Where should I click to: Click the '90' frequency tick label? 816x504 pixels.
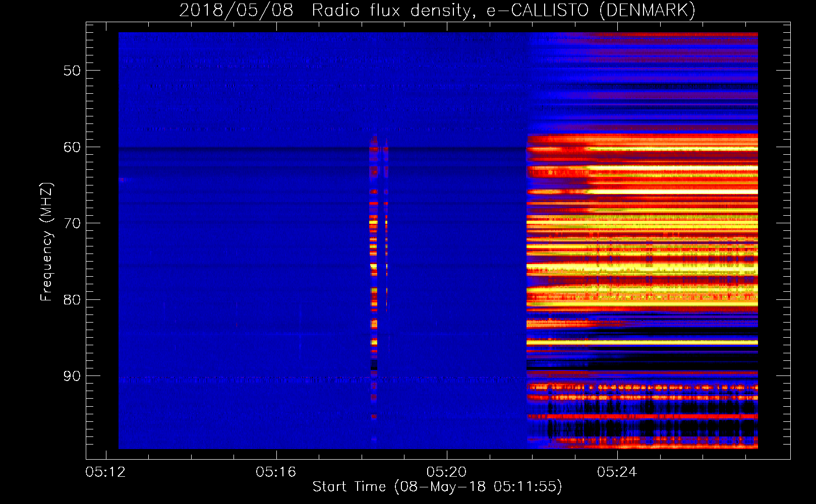(x=72, y=376)
